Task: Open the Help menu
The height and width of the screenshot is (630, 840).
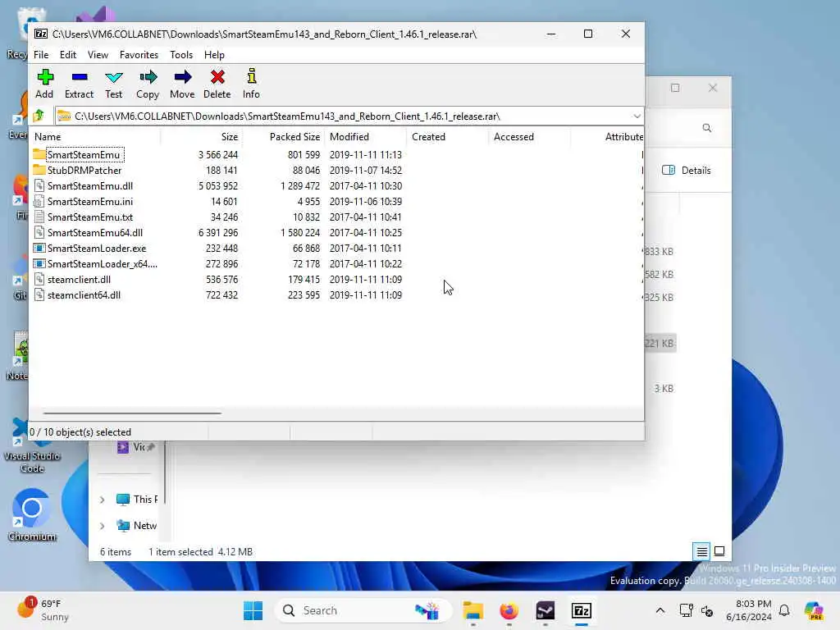Action: click(214, 55)
